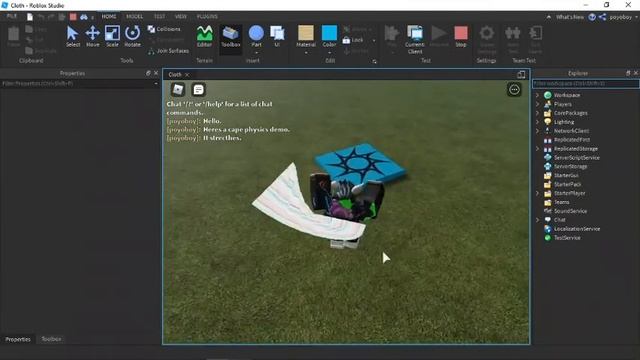Activate the Move tool
The image size is (640, 360).
pos(93,36)
